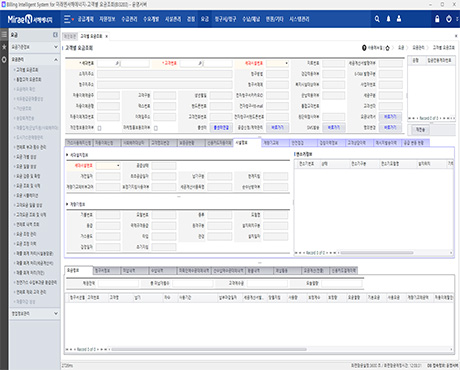
Task: Go to first record in the top-right grid pager
Action: [x=409, y=118]
